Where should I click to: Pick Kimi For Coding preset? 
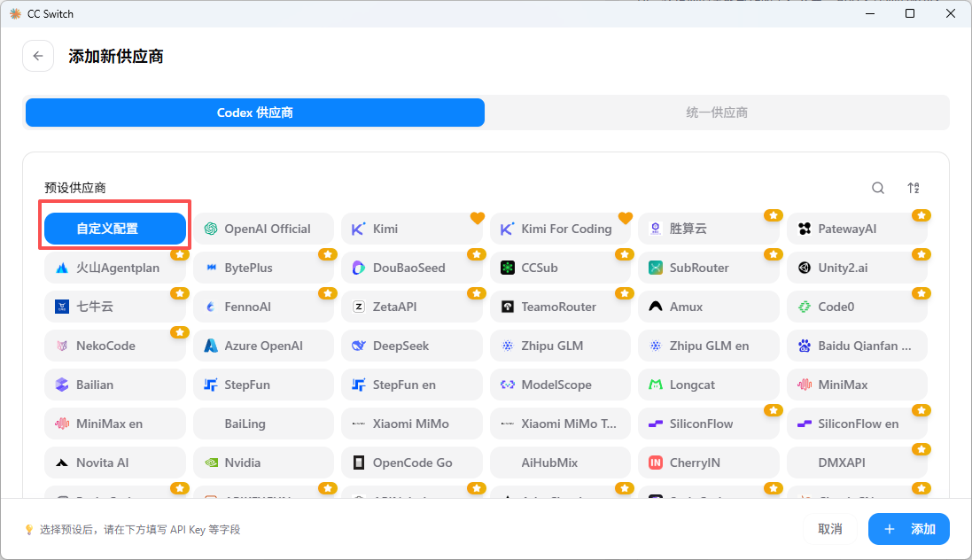[x=560, y=229]
